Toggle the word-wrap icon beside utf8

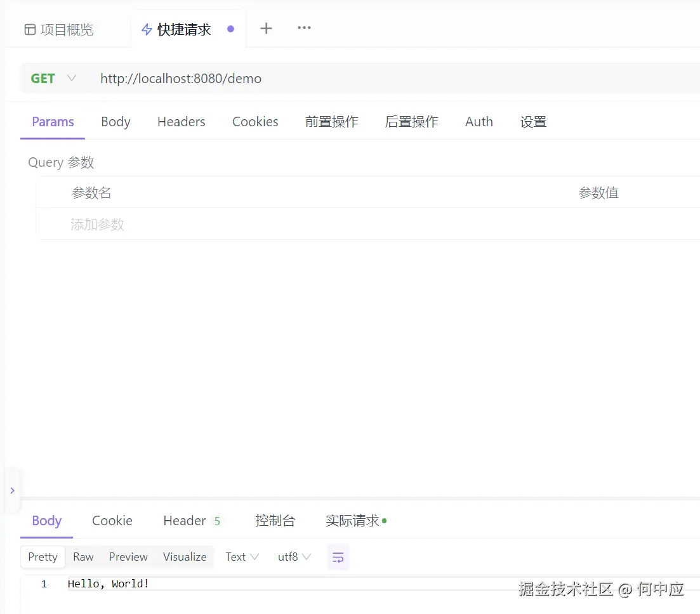338,557
